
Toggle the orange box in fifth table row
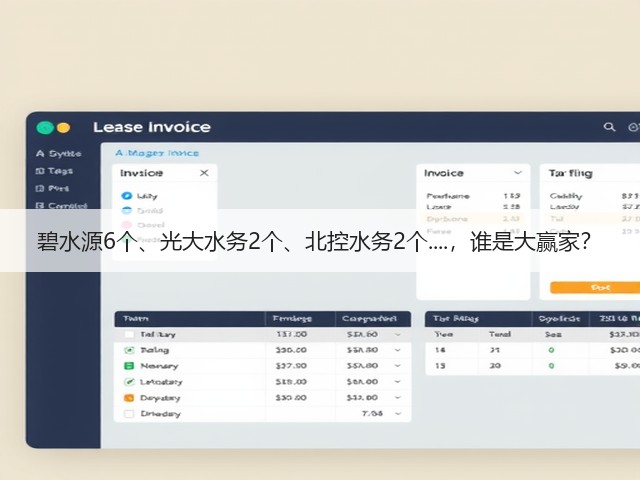coord(129,398)
